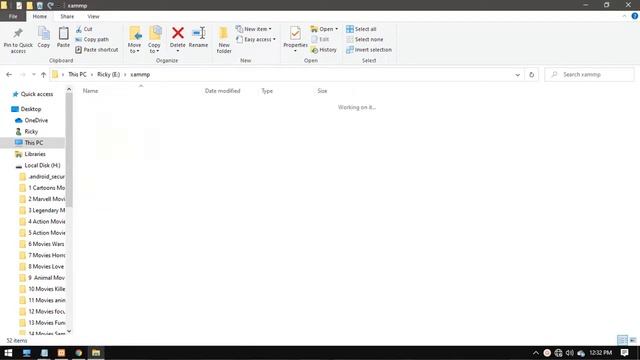
Task: Go up one folder level
Action: 43,75
